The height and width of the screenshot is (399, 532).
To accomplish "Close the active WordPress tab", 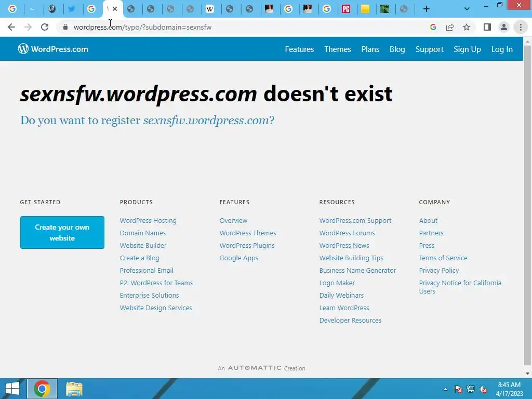I will point(115,9).
